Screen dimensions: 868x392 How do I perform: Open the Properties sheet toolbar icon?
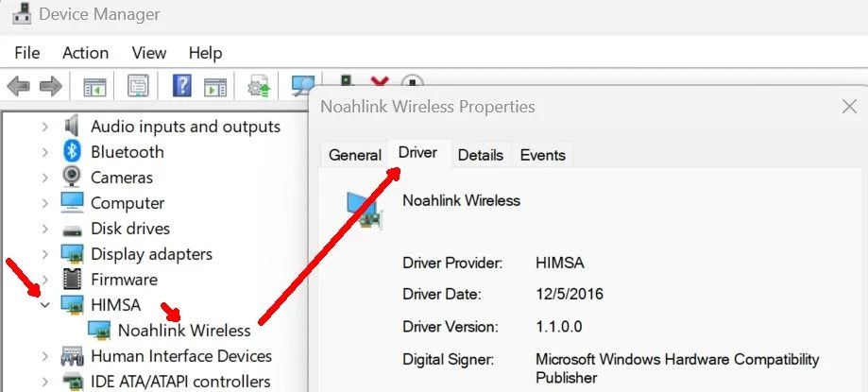(x=138, y=86)
